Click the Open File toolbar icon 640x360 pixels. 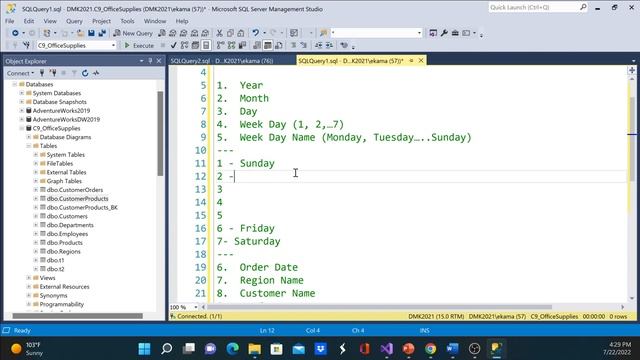point(80,33)
